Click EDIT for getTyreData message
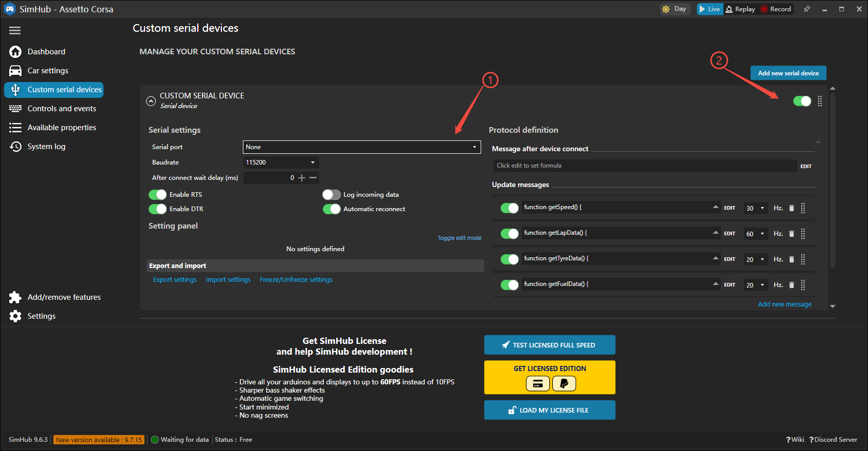Image resolution: width=868 pixels, height=451 pixels. pos(730,259)
